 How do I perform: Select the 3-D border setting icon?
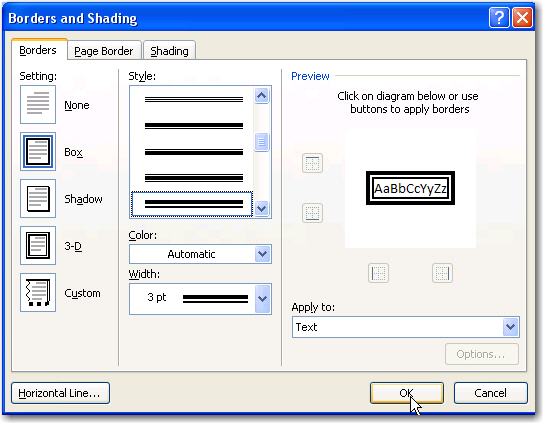point(38,246)
